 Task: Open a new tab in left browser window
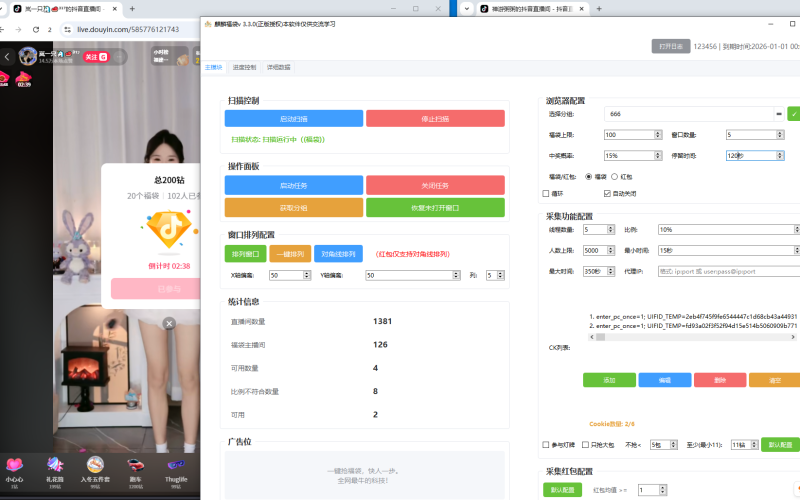coord(132,9)
